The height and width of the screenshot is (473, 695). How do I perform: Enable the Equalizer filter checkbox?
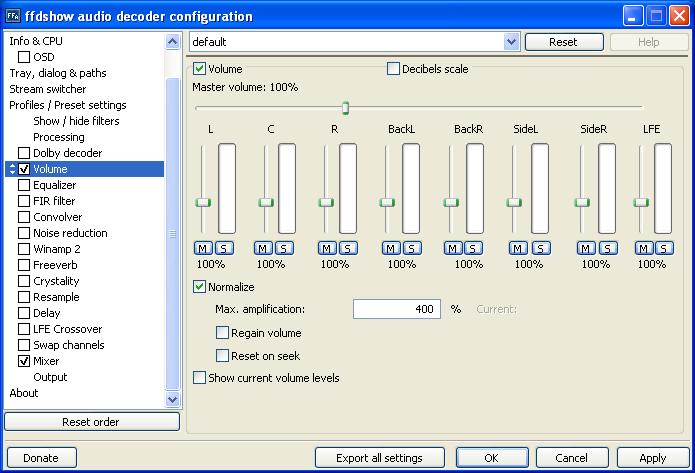tap(24, 185)
